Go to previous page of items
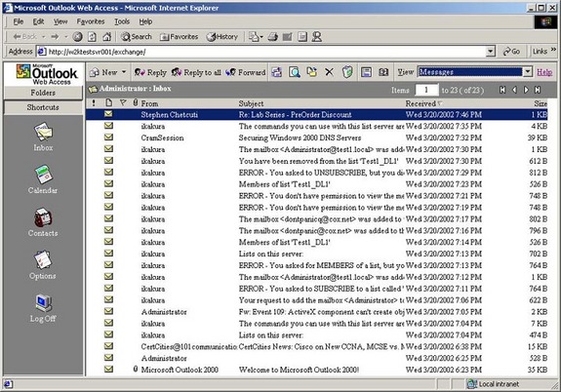This screenshot has height=392, width=561. [x=514, y=90]
